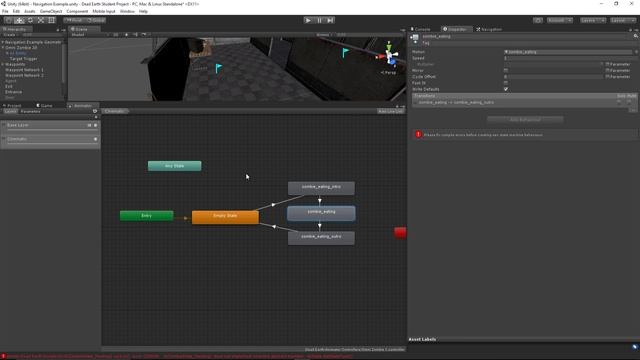Open the Account dropdown
The height and width of the screenshot is (360, 640).
point(560,20)
